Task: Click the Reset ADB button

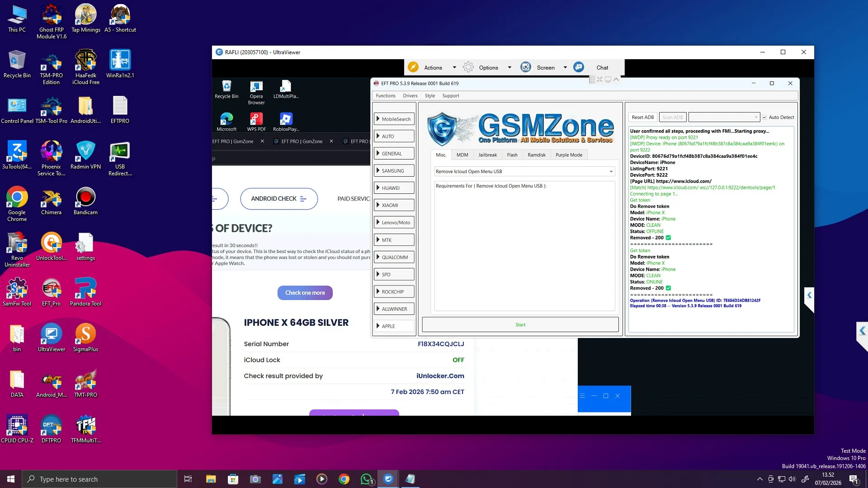Action: click(642, 117)
